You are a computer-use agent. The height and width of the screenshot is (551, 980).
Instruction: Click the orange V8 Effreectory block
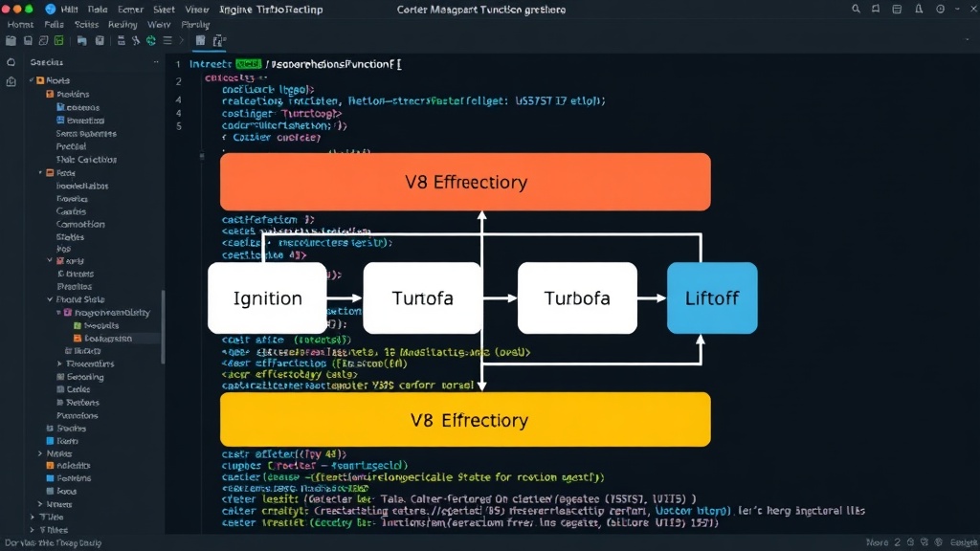(465, 182)
